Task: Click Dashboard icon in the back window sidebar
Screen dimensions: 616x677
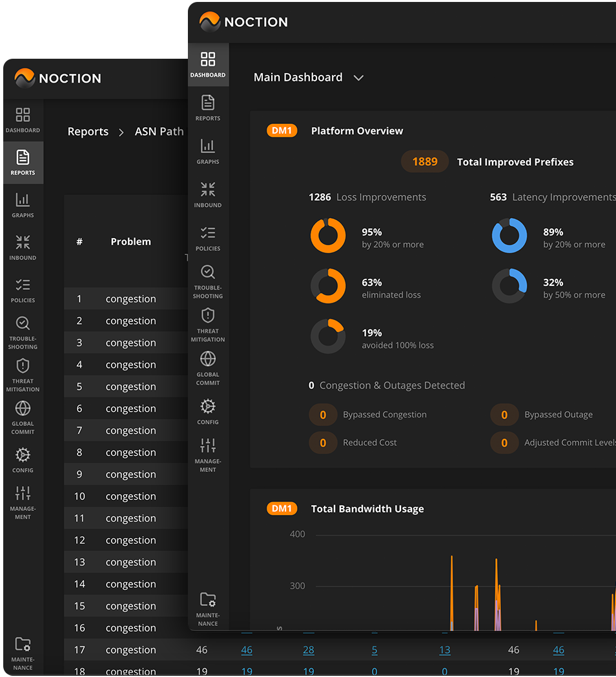Action: pos(23,120)
